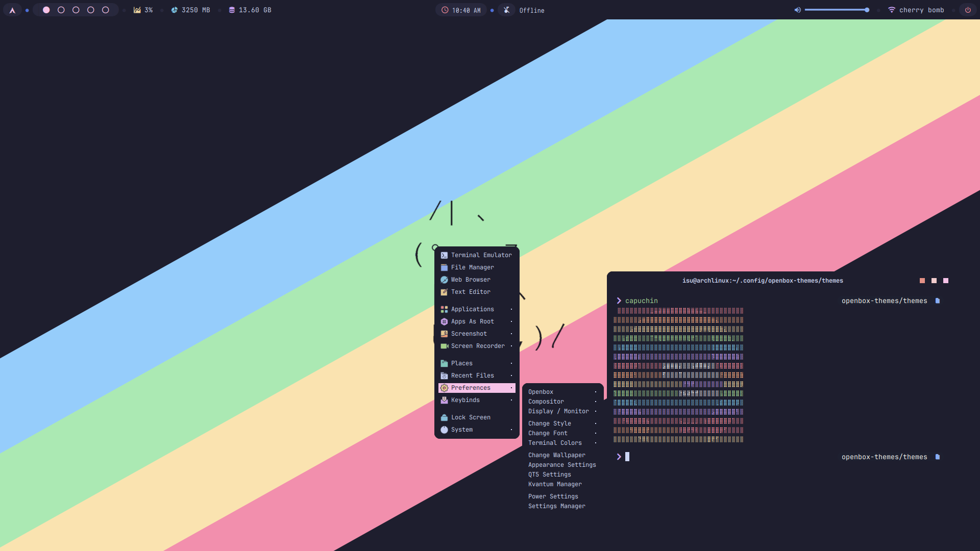Click the network offline status icon
The width and height of the screenshot is (980, 551).
pyautogui.click(x=507, y=10)
